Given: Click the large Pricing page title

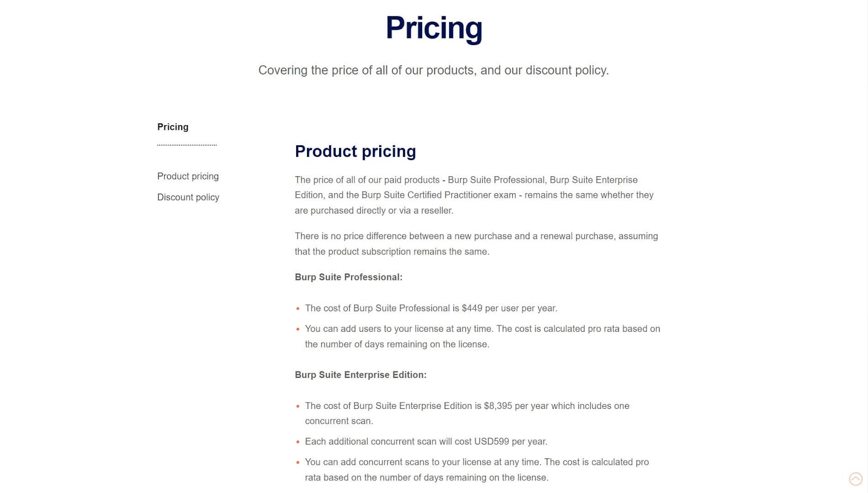Looking at the screenshot, I should click(x=434, y=28).
